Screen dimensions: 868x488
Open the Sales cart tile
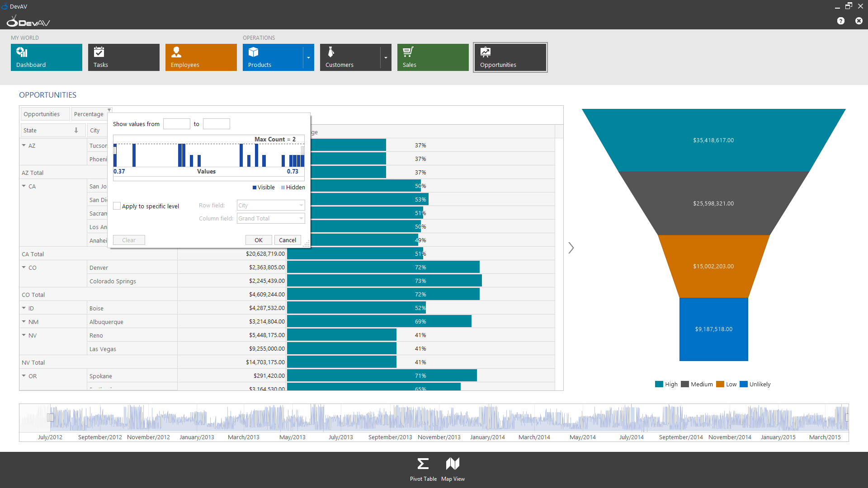pos(433,57)
